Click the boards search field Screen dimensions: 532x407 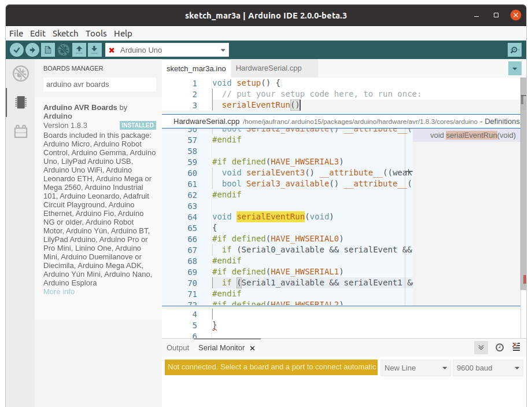point(99,85)
